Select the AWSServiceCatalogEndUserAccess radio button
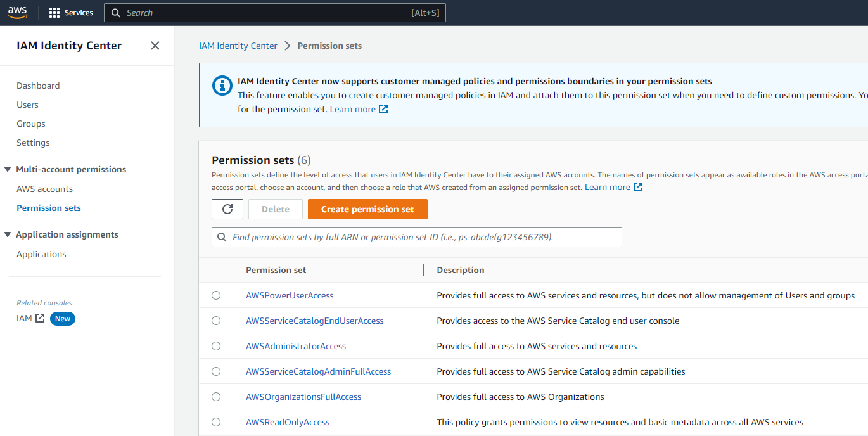868x436 pixels. coord(216,321)
